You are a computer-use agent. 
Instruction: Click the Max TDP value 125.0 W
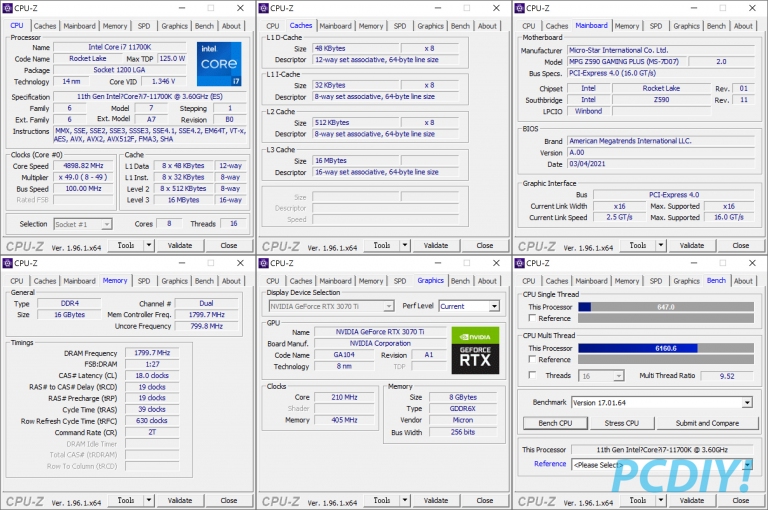tap(172, 59)
